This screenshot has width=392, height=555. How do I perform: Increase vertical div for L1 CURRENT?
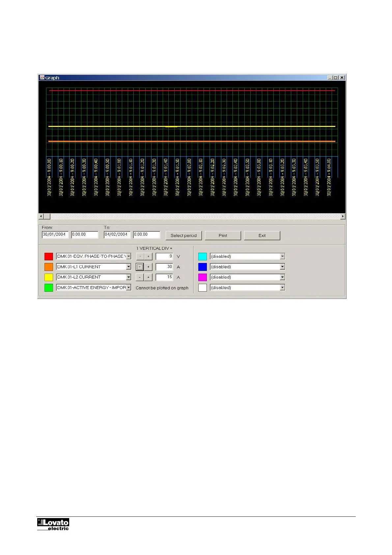148,267
